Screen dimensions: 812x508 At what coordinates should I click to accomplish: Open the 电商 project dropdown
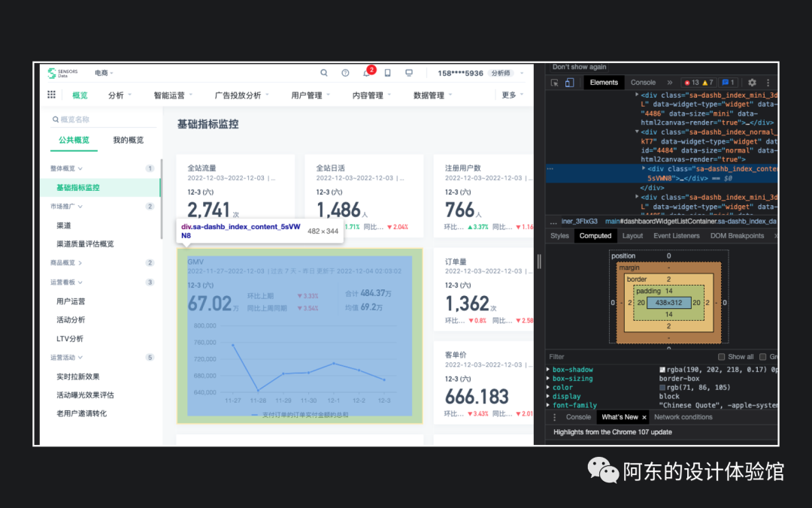tap(104, 73)
